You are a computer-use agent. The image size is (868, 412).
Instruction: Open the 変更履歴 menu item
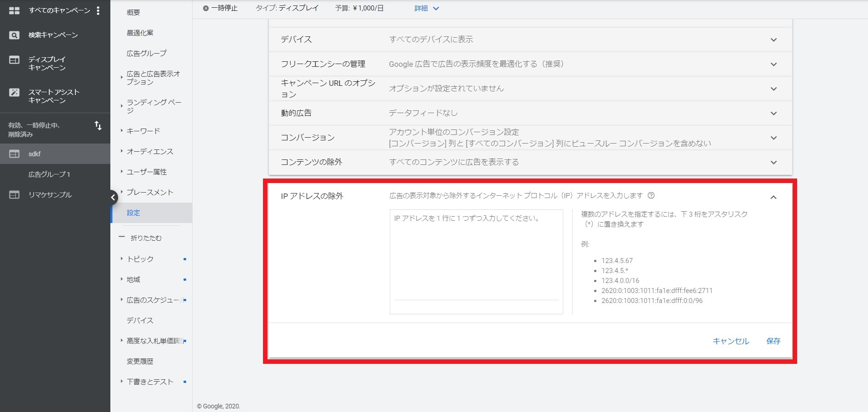[140, 361]
